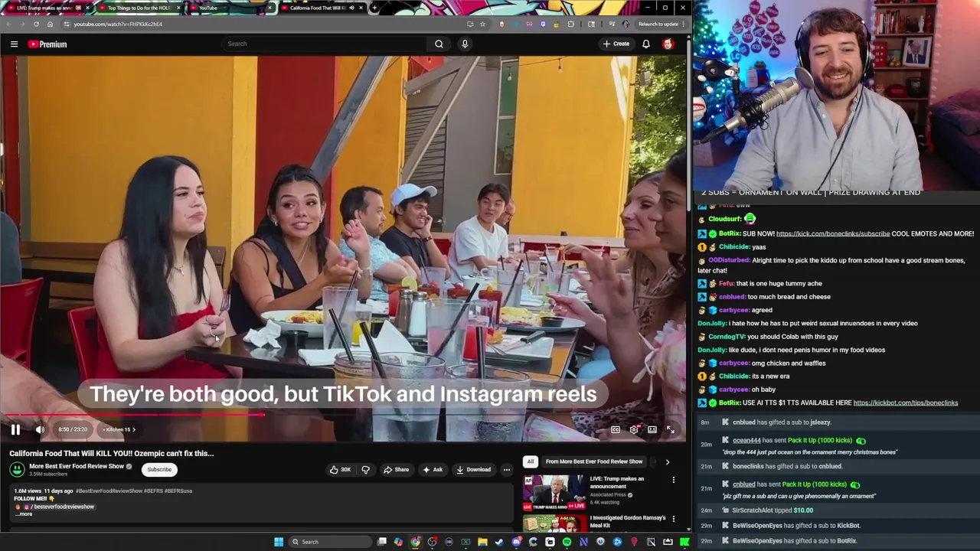Open the Create menu button
This screenshot has width=980, height=551.
coord(616,44)
